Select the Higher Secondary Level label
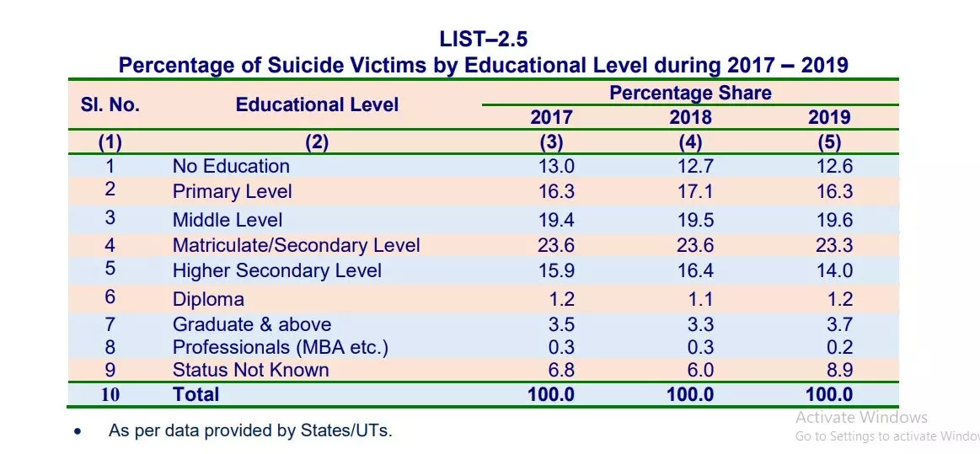 tap(276, 270)
